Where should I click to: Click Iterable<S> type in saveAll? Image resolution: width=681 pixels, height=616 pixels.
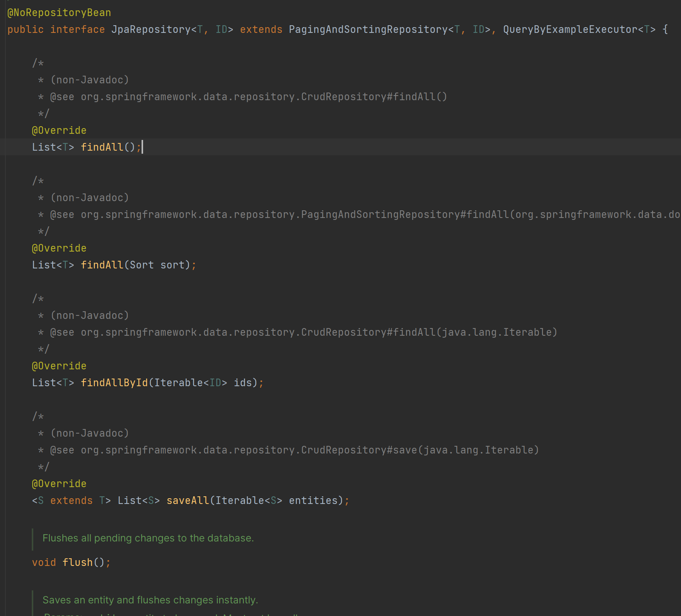tap(249, 501)
